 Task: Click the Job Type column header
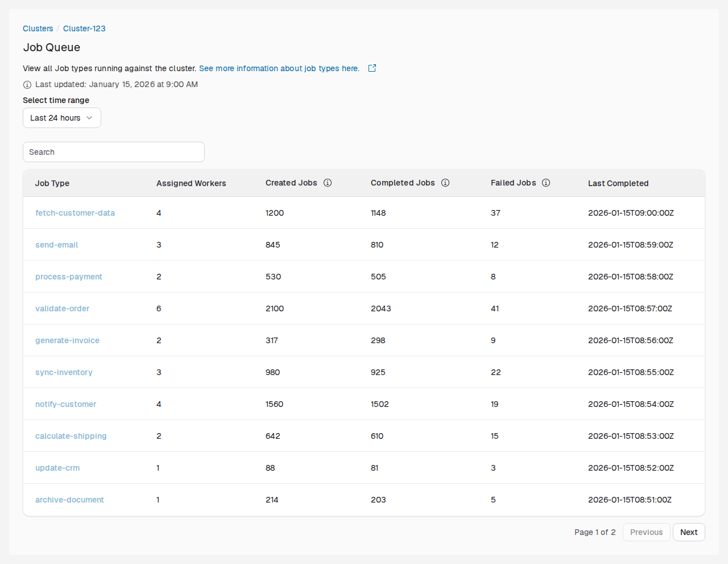52,183
